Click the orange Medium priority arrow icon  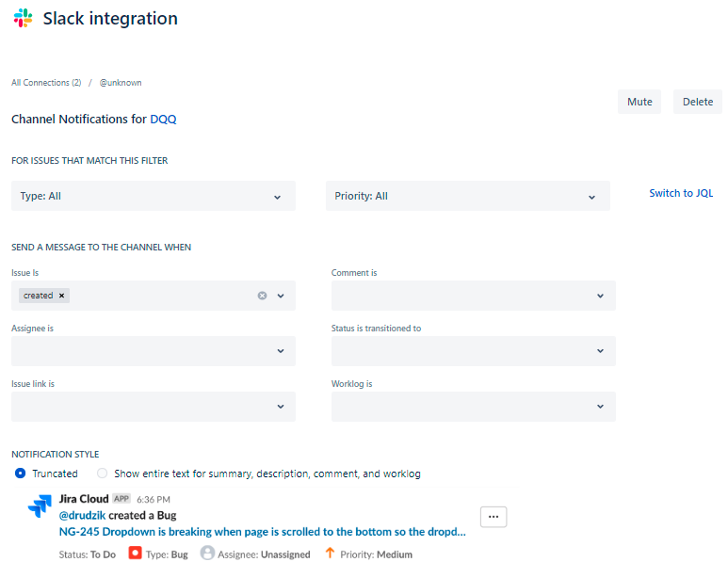[330, 554]
